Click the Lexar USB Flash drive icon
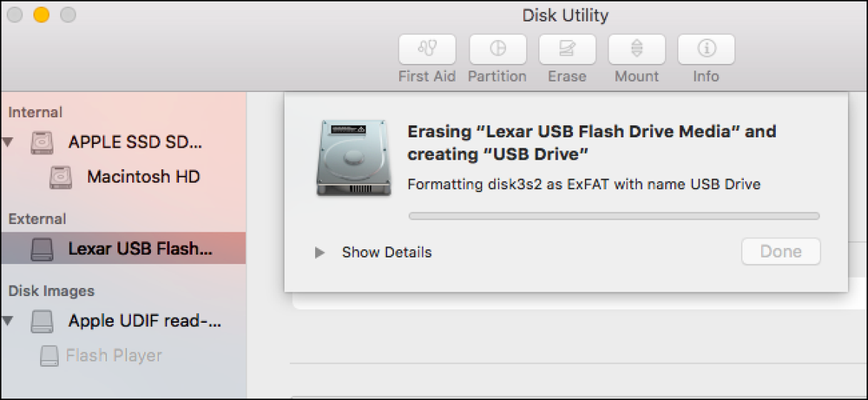Viewport: 868px width, 400px height. (42, 249)
